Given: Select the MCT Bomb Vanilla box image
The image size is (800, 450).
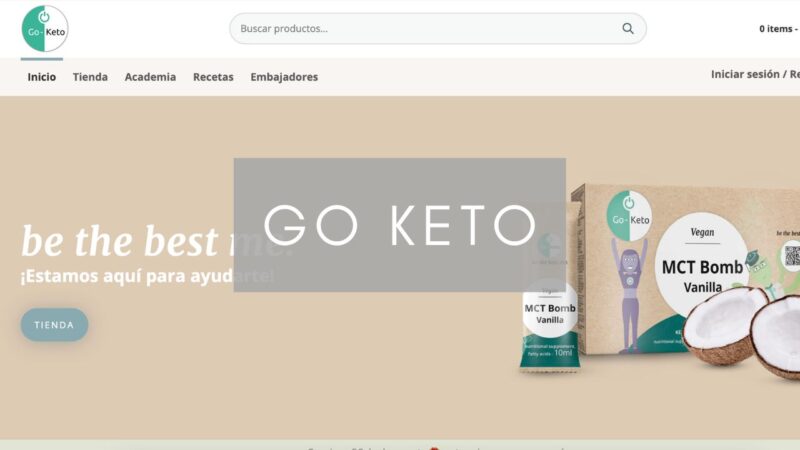Looking at the screenshot, I should [x=684, y=270].
